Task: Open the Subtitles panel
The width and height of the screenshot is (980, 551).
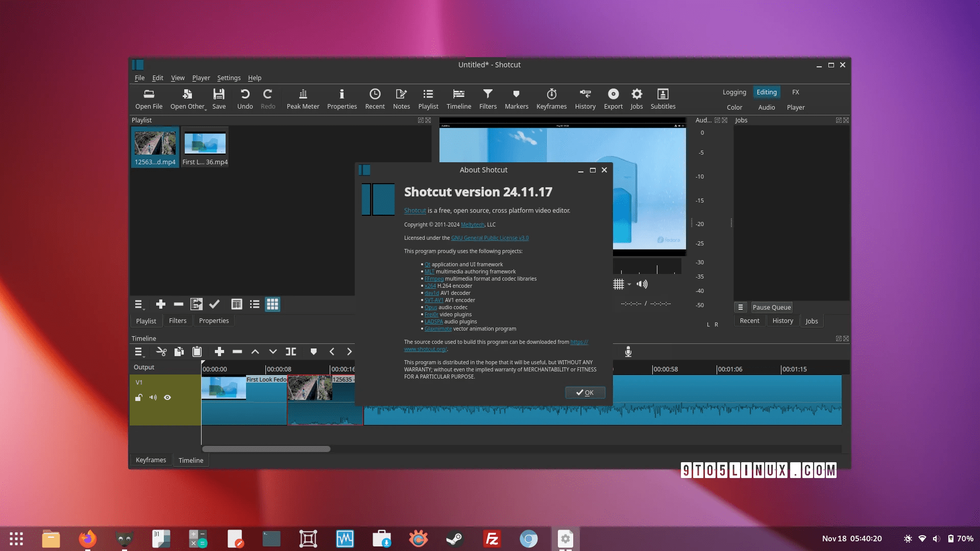Action: tap(663, 98)
